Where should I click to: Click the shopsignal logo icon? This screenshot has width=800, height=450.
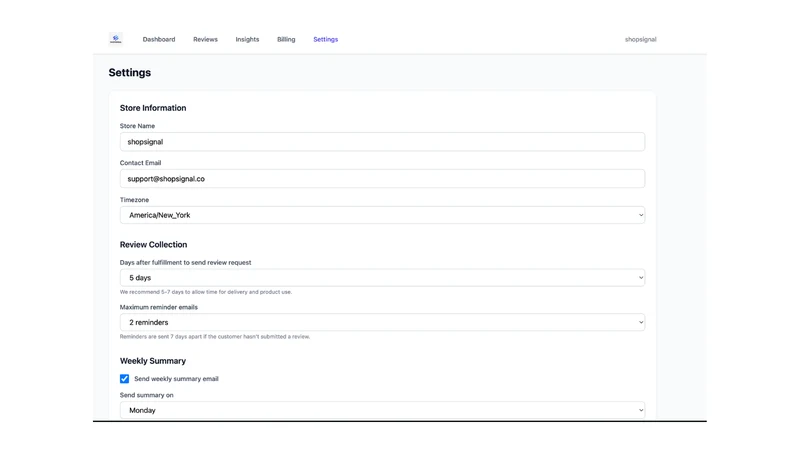116,39
